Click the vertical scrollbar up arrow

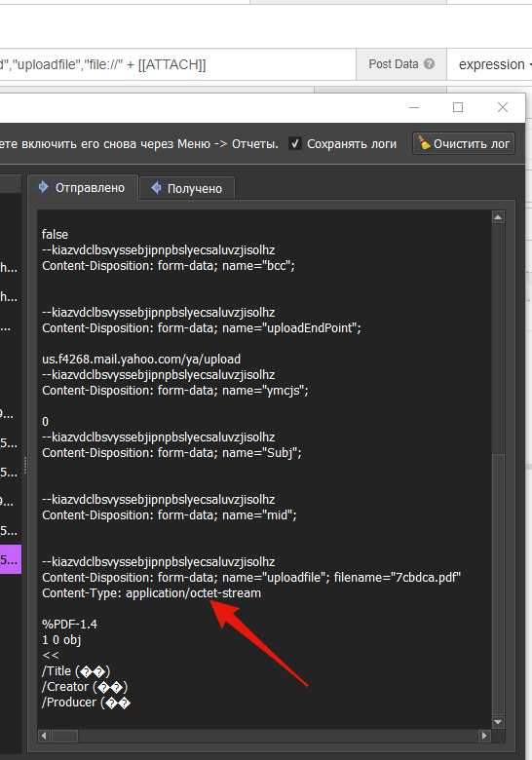pyautogui.click(x=498, y=217)
